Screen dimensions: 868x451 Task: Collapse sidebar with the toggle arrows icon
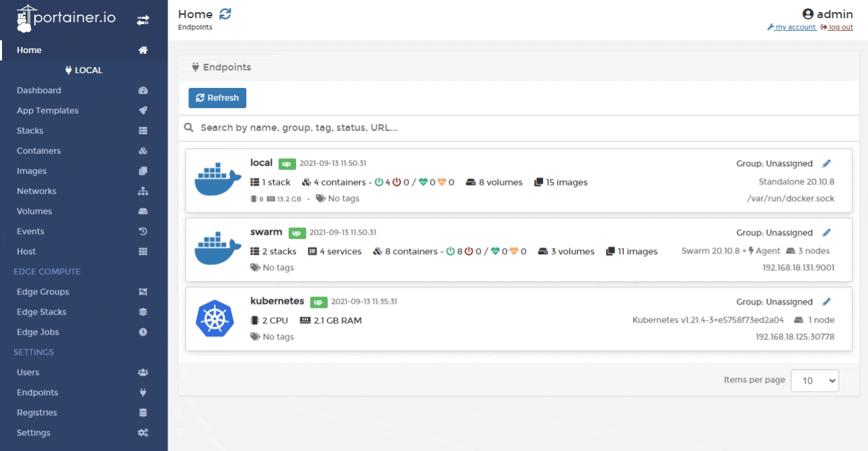click(x=143, y=20)
